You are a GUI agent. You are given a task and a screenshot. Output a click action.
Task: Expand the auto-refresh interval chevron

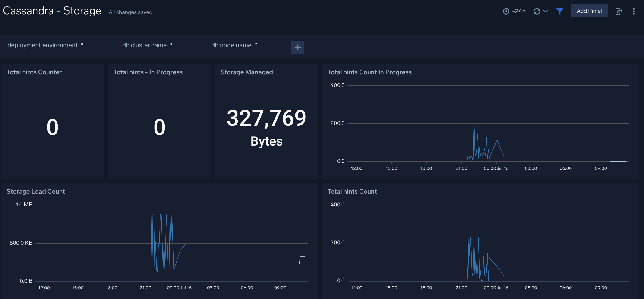tap(546, 11)
